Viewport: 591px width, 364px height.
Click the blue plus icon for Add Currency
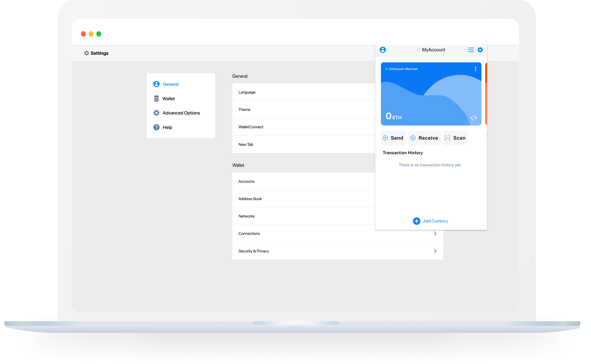416,221
